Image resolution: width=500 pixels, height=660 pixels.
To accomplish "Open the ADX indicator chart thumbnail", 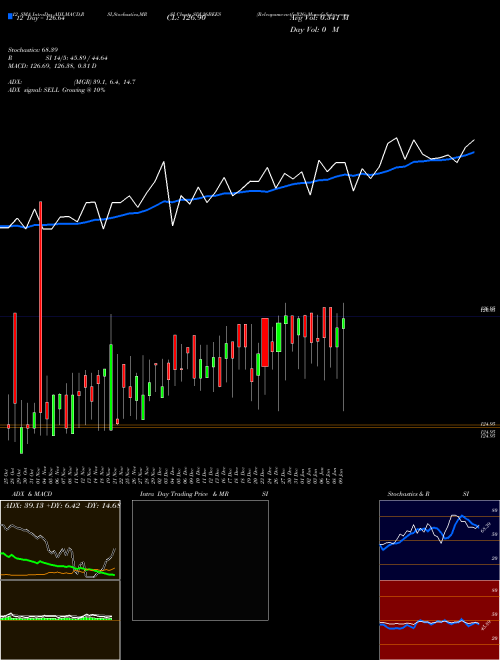I will tap(60, 540).
